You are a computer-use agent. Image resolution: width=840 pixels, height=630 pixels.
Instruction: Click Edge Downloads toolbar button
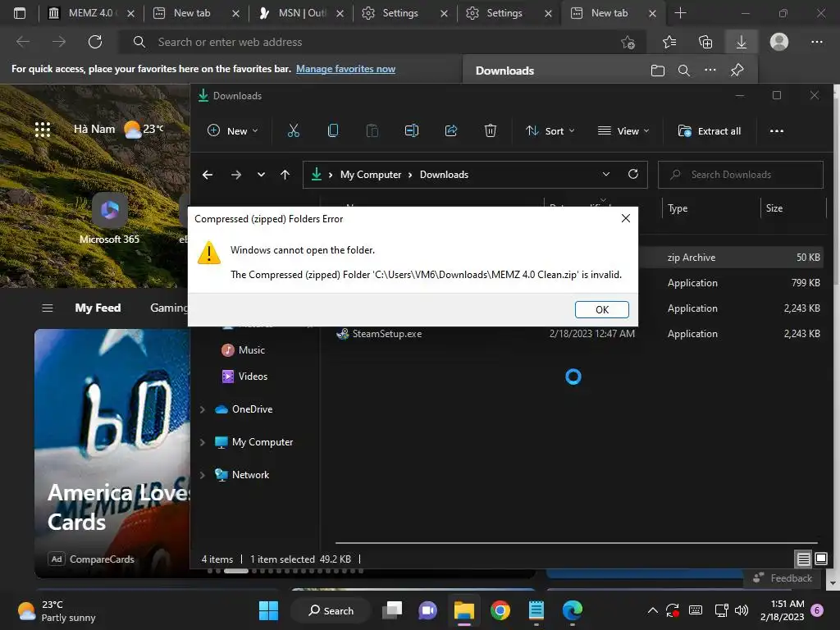742,42
